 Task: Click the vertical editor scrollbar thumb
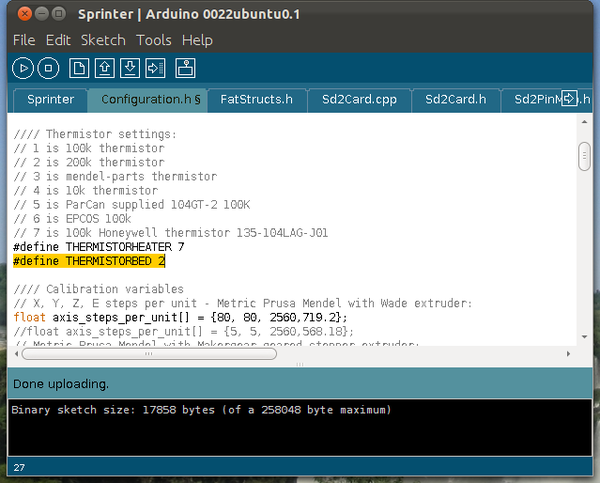pyautogui.click(x=584, y=156)
